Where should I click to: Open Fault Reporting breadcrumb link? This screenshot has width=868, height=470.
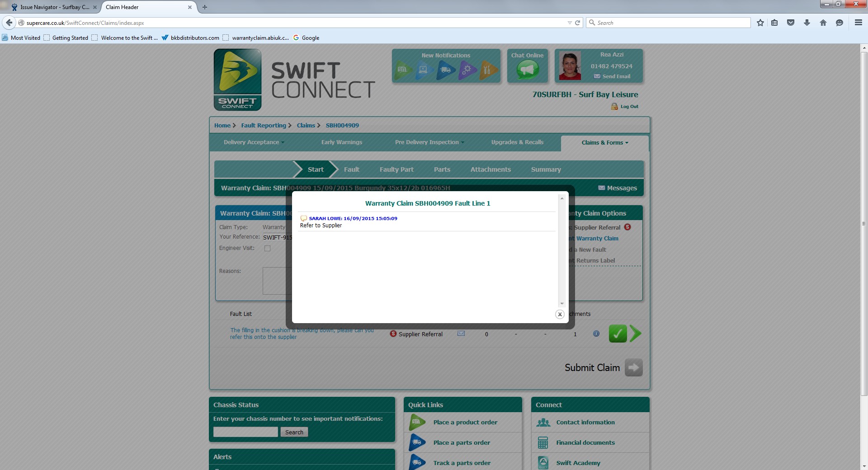pos(264,126)
